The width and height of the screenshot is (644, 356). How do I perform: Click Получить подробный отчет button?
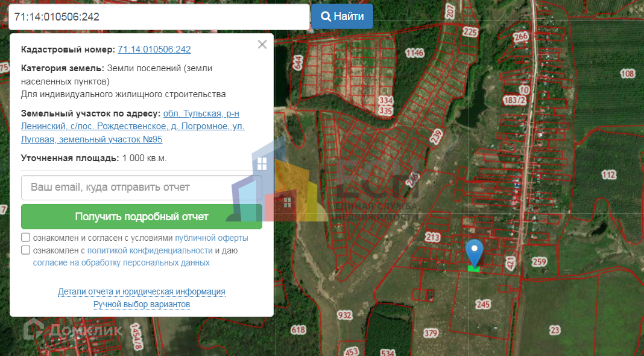[141, 217]
